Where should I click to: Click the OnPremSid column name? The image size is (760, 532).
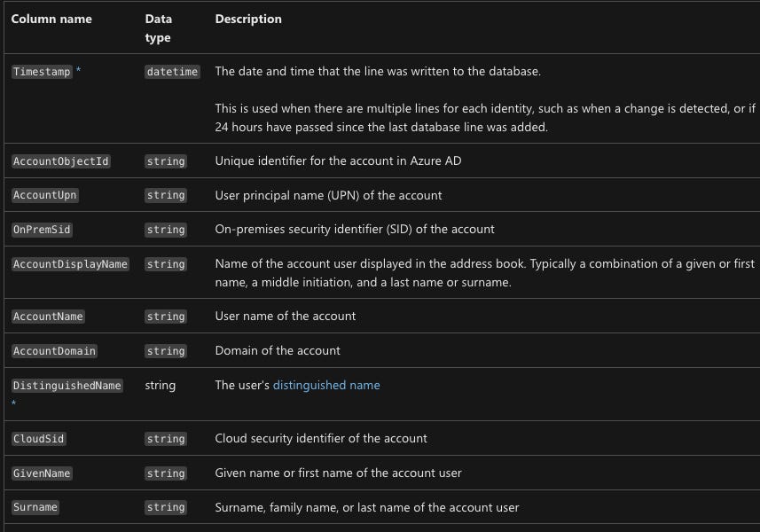click(42, 229)
